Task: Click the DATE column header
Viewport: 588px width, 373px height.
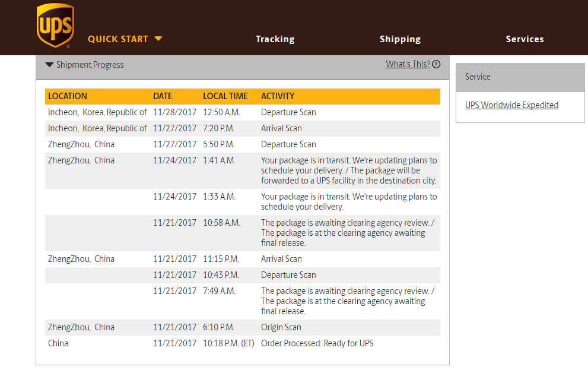Action: pyautogui.click(x=163, y=96)
